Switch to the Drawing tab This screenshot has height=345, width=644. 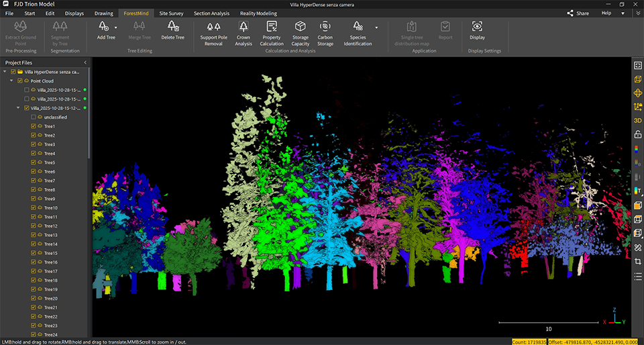(103, 13)
